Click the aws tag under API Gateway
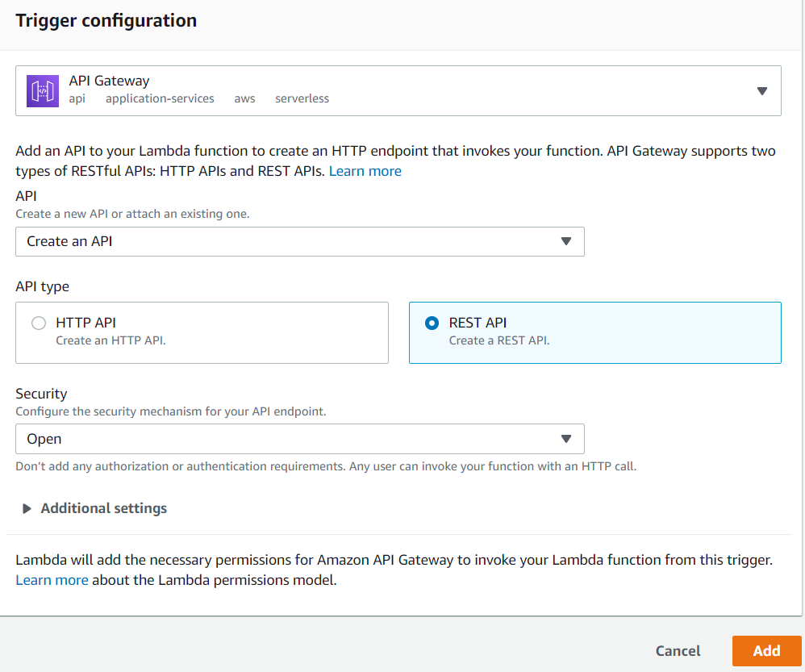The width and height of the screenshot is (805, 672). pyautogui.click(x=244, y=98)
